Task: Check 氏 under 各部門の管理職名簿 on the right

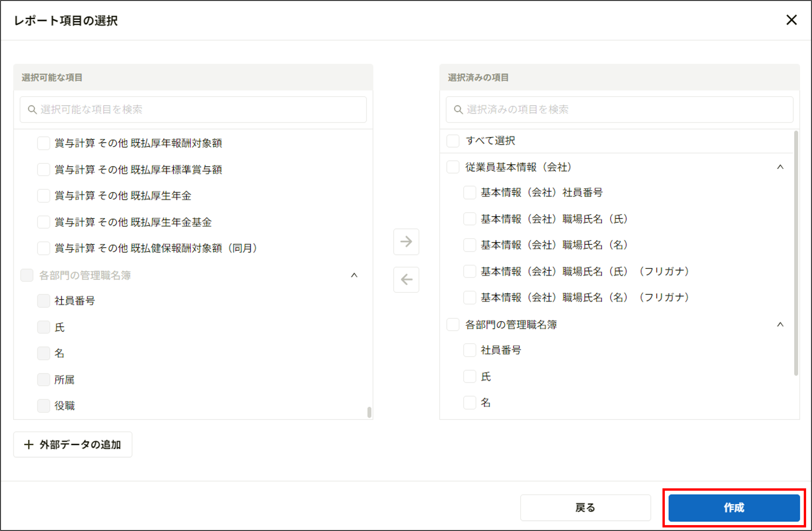Action: point(469,376)
